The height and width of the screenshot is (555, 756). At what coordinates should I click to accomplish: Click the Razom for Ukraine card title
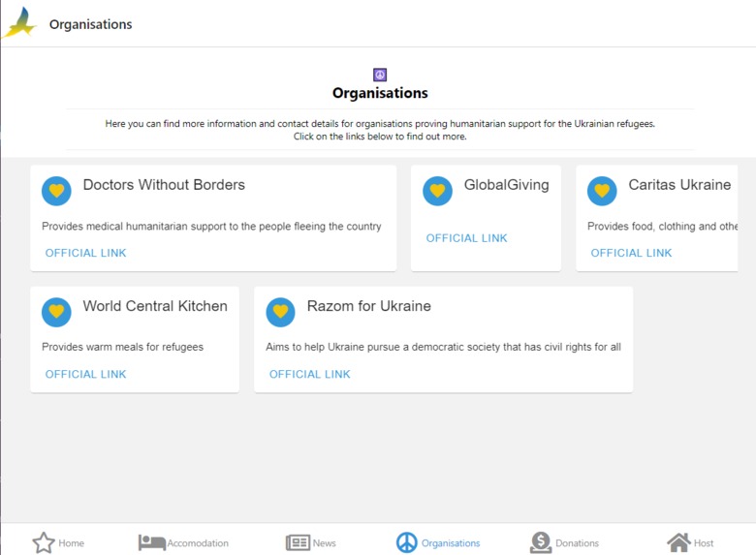(x=369, y=306)
